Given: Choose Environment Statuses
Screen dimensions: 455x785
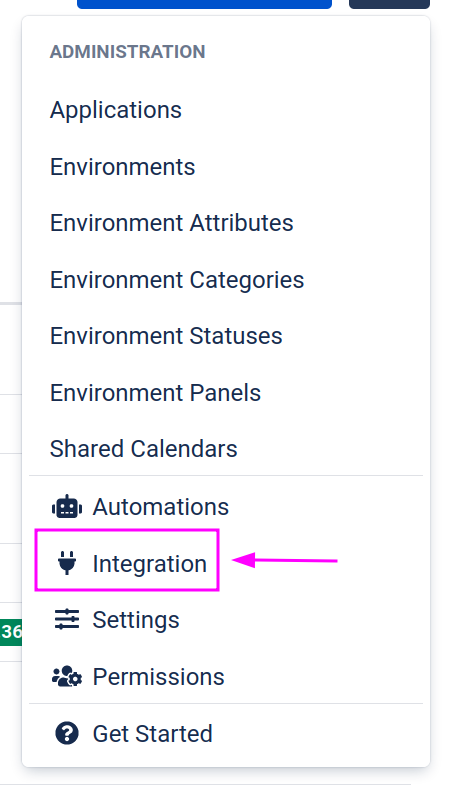Looking at the screenshot, I should (166, 336).
